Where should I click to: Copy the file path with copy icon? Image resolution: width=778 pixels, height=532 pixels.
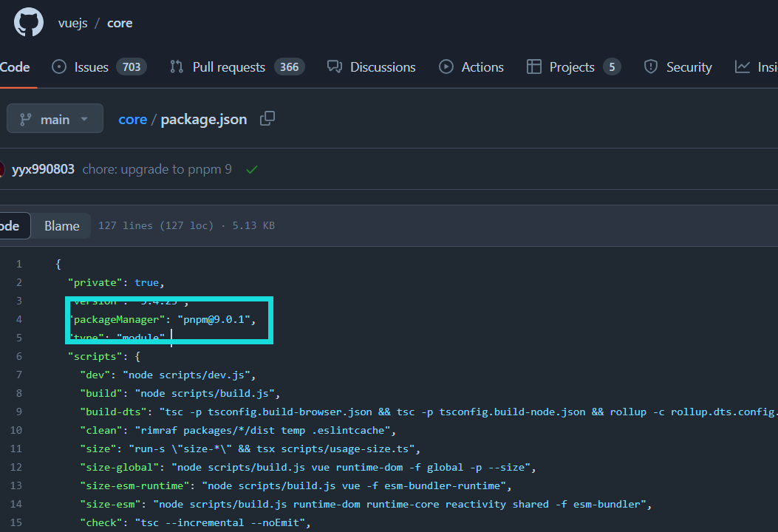pyautogui.click(x=267, y=119)
